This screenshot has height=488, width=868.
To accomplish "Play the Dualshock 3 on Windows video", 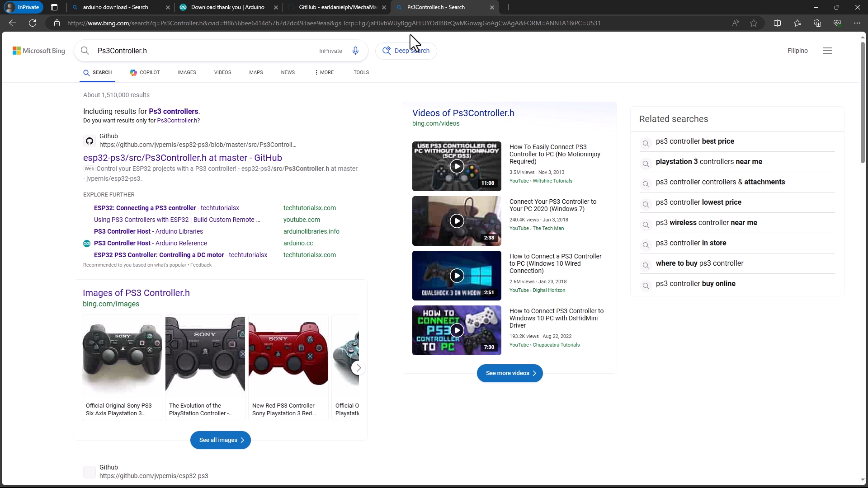I will coord(457,276).
